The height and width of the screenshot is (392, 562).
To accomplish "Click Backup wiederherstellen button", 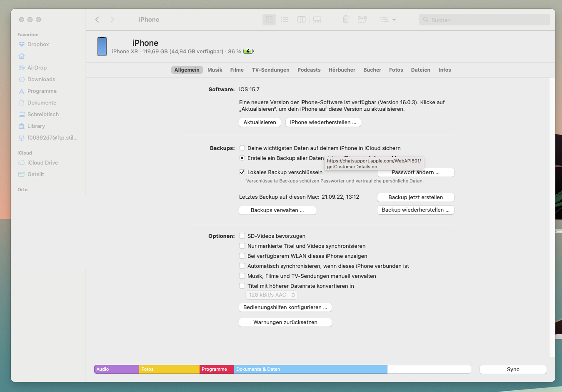I will click(x=416, y=210).
